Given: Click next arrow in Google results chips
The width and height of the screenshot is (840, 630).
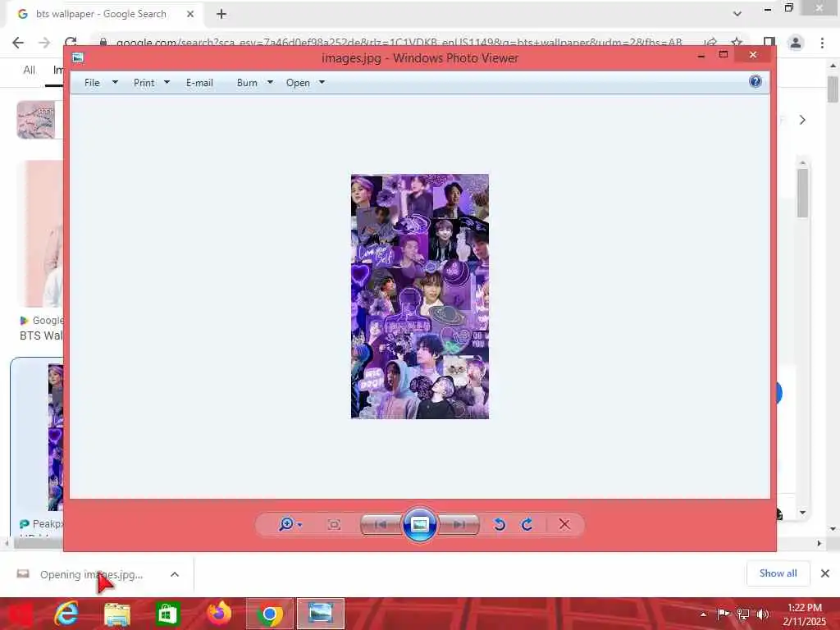Looking at the screenshot, I should [802, 120].
